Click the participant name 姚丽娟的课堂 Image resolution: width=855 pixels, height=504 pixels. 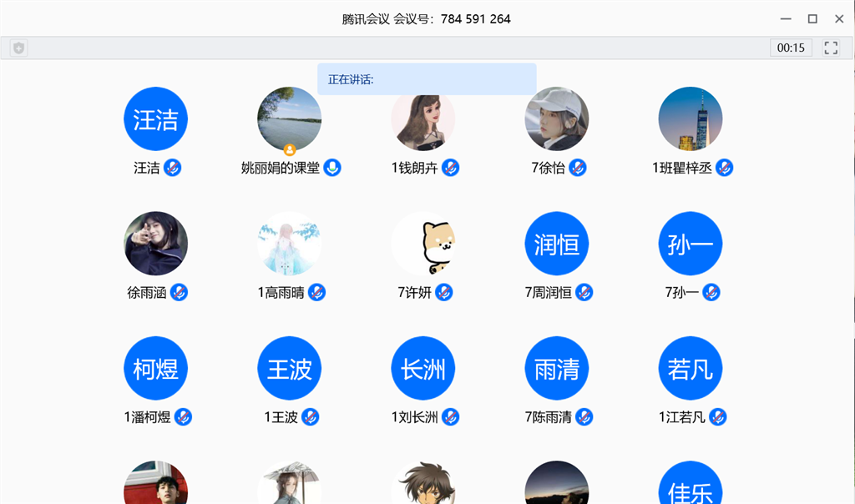tap(281, 168)
